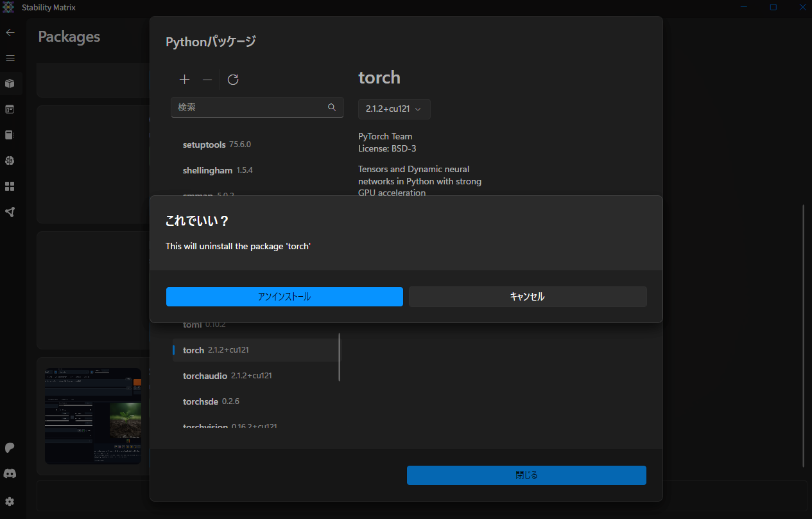Image resolution: width=812 pixels, height=519 pixels.
Task: Select torch 2.1.2+cu121 in package list
Action: point(255,350)
